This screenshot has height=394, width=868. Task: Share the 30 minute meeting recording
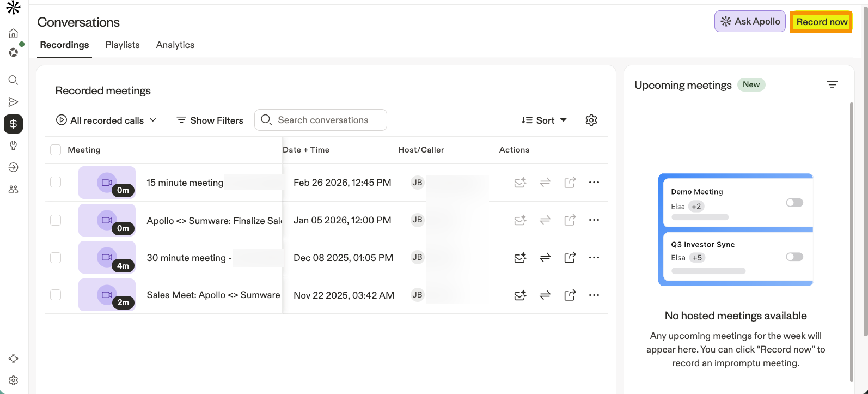pos(570,258)
